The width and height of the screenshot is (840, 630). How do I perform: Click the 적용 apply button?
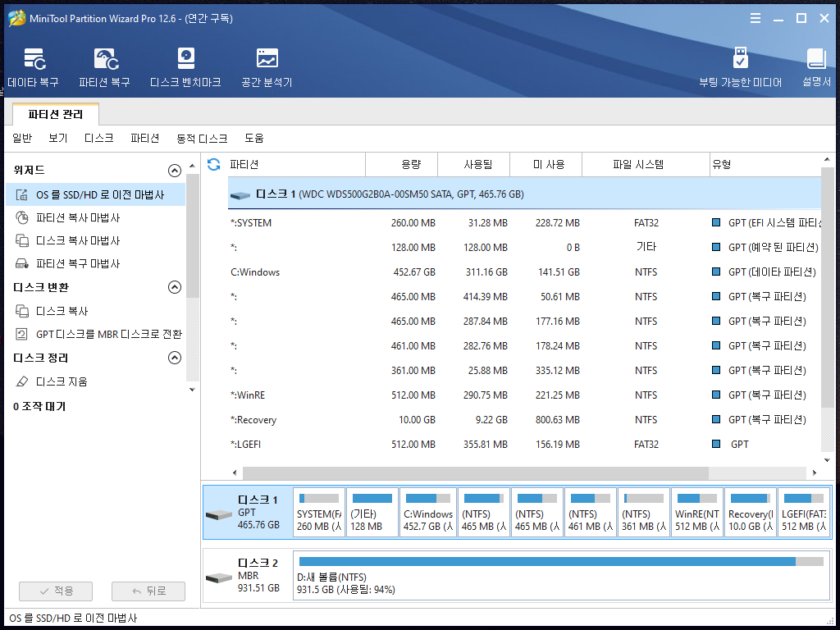(56, 591)
